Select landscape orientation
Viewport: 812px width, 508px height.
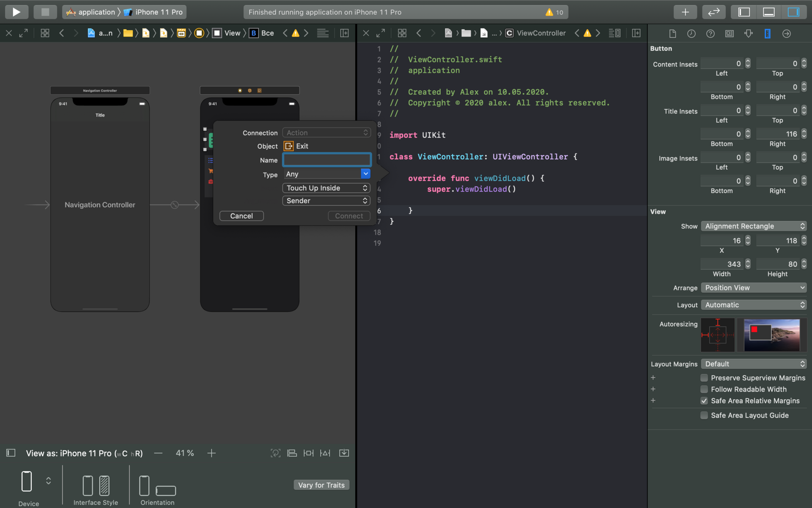coord(166,490)
